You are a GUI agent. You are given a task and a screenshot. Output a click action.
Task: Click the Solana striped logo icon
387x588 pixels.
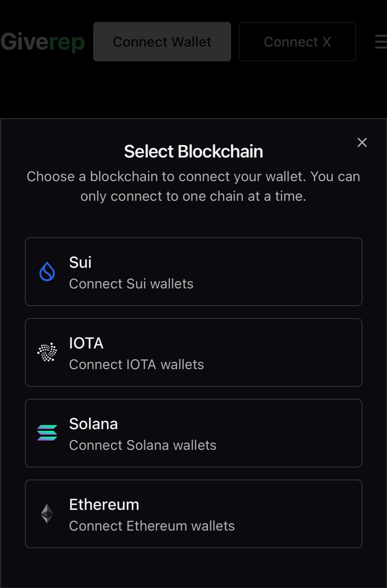click(47, 433)
